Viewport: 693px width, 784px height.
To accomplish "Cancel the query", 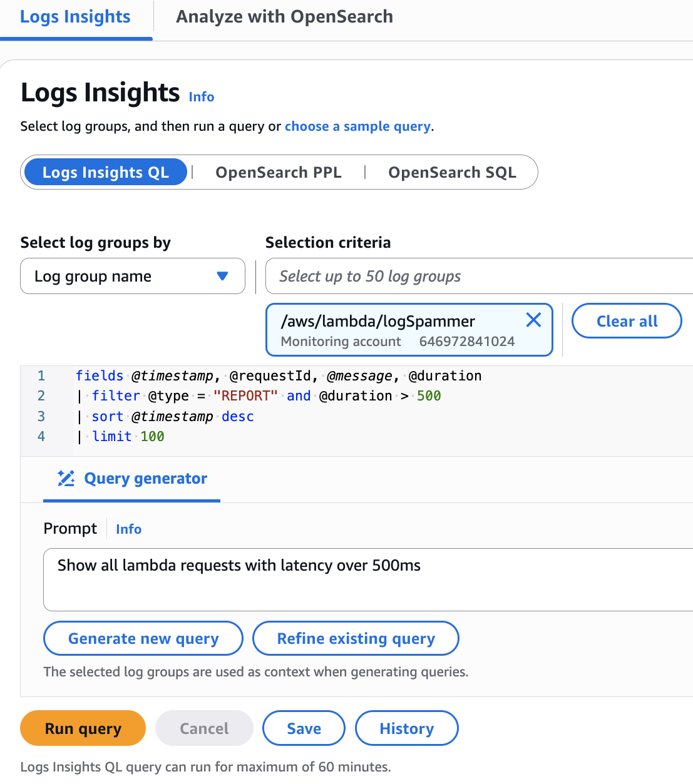I will coord(204,728).
